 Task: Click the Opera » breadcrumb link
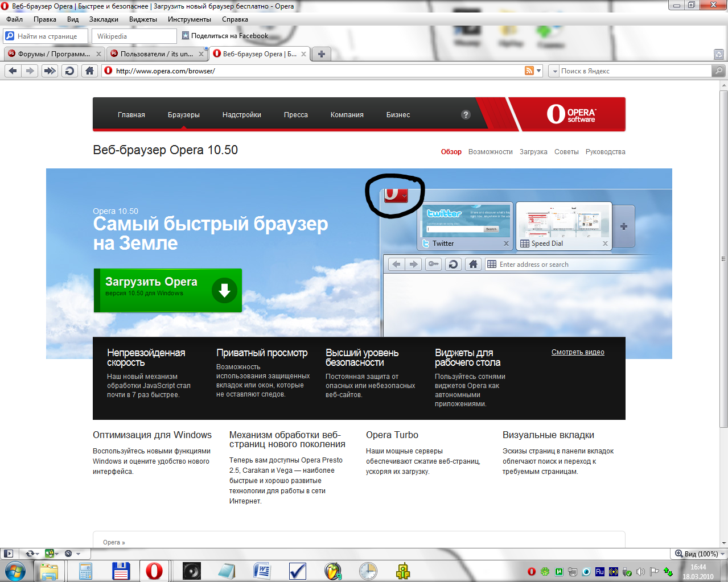pos(114,542)
